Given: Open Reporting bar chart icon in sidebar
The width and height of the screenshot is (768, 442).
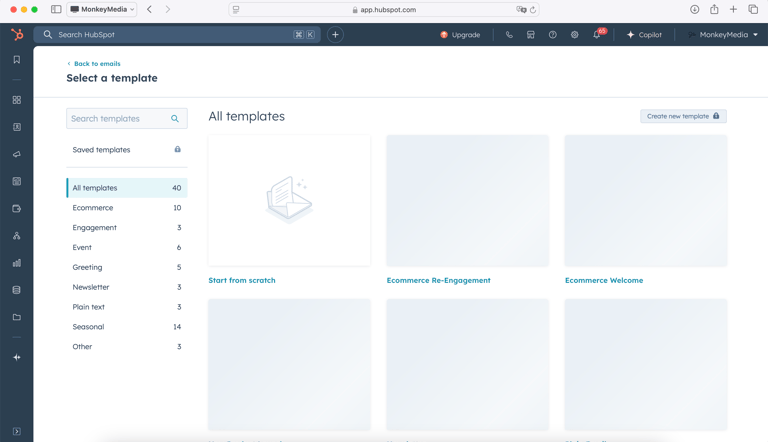Looking at the screenshot, I should click(17, 263).
